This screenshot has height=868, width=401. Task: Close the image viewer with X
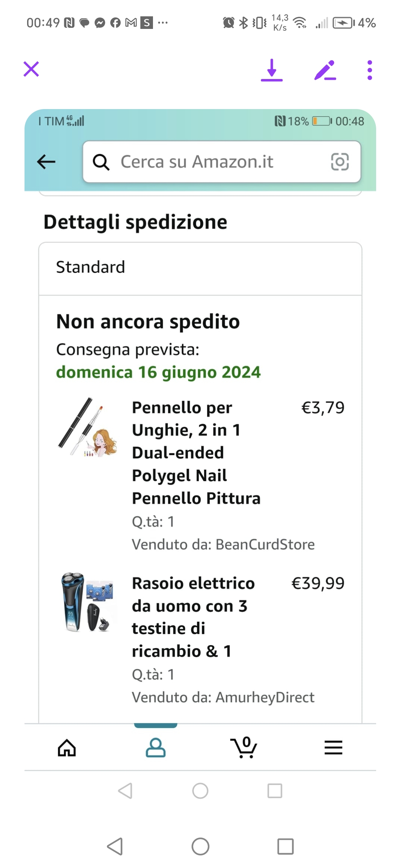coord(31,69)
